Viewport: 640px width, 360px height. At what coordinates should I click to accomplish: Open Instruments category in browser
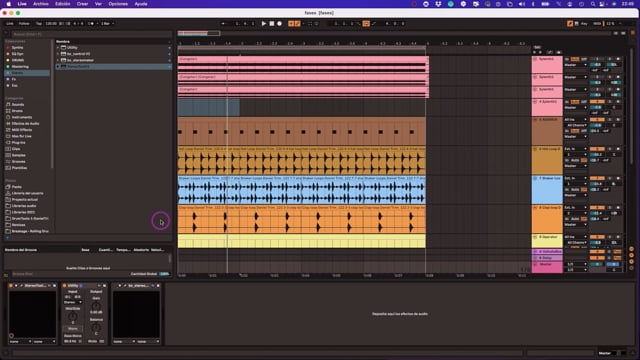tap(22, 117)
